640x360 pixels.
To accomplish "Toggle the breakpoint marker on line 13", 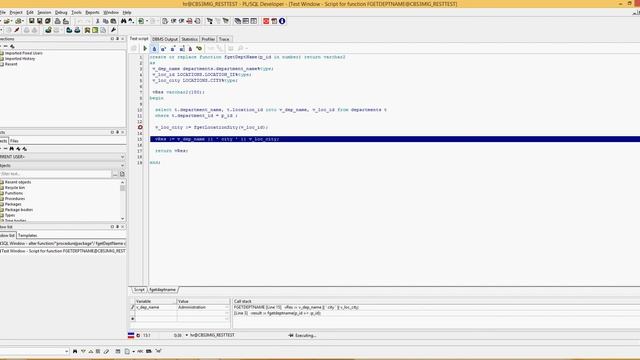I will point(140,127).
